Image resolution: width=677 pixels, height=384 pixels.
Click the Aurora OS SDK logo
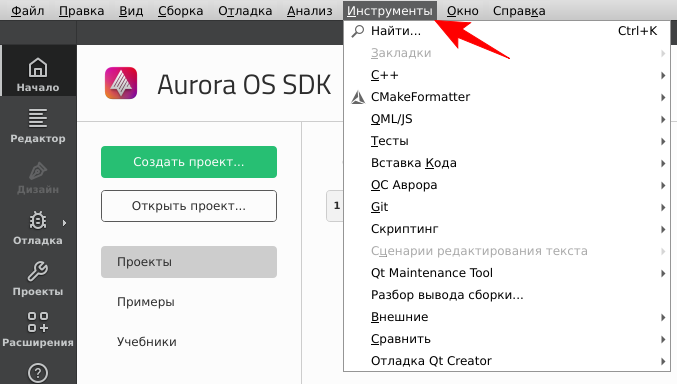coord(121,83)
